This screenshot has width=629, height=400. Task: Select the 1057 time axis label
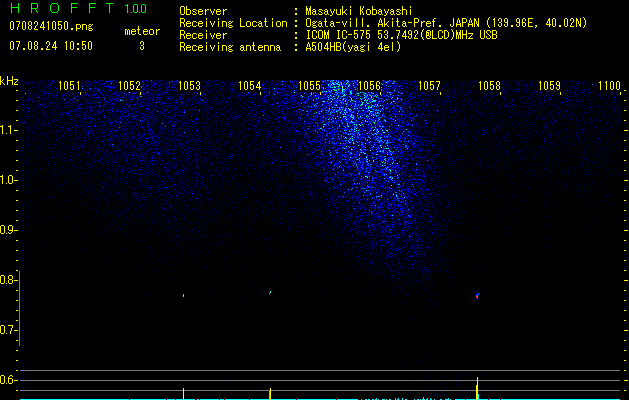pyautogui.click(x=429, y=86)
